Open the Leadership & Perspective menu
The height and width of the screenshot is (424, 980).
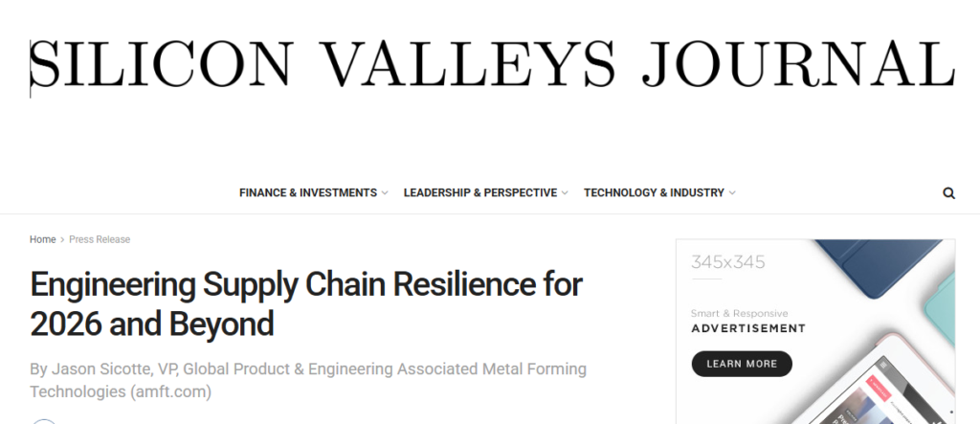[479, 192]
